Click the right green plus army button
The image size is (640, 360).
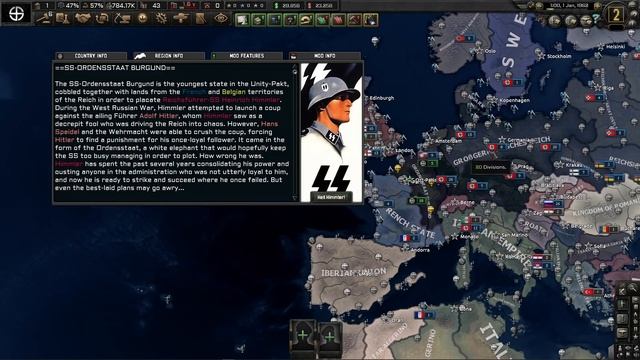coord(329,336)
